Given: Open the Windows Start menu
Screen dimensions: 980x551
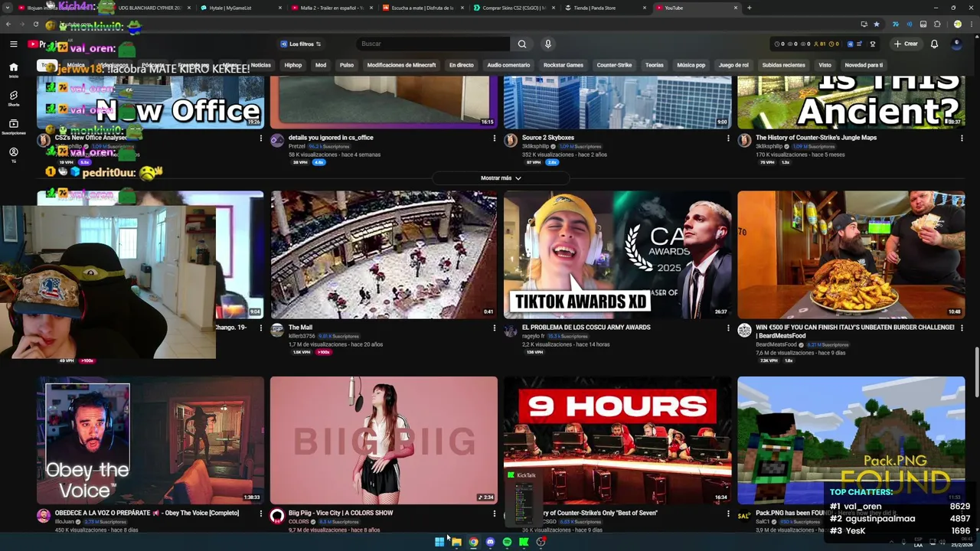Looking at the screenshot, I should click(439, 542).
